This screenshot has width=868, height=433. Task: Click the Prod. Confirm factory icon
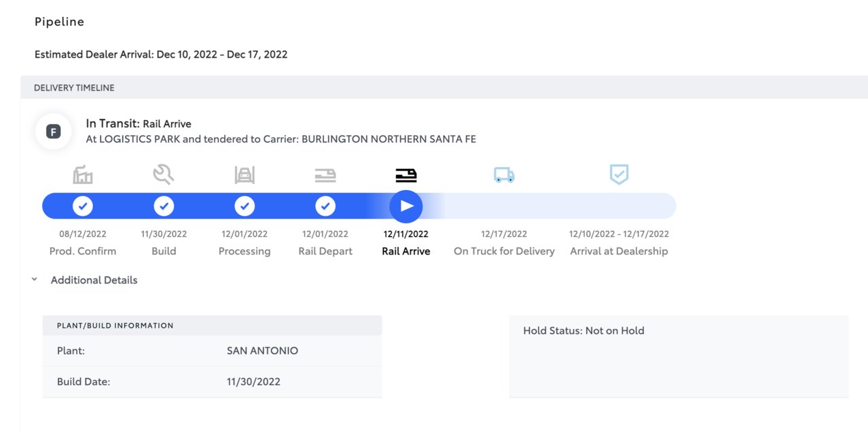tap(83, 175)
